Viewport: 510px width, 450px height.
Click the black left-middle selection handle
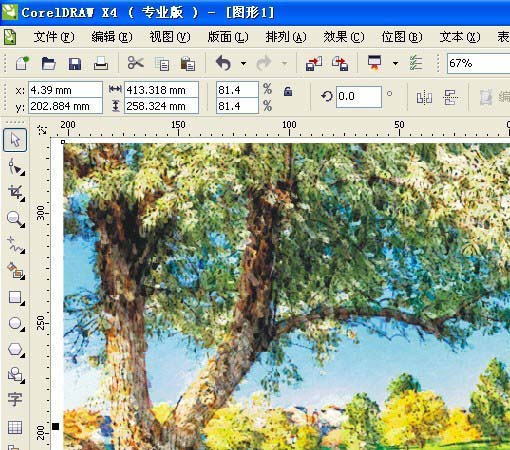[56, 426]
